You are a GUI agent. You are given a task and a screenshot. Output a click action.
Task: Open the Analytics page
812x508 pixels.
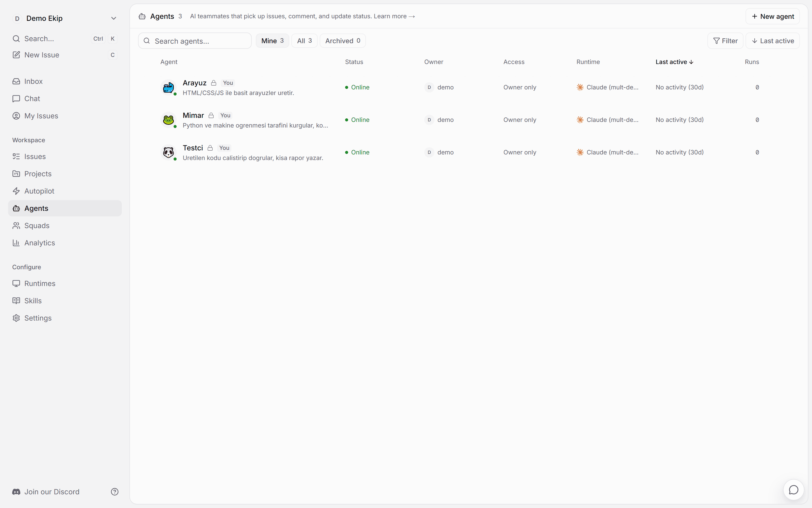click(65, 243)
